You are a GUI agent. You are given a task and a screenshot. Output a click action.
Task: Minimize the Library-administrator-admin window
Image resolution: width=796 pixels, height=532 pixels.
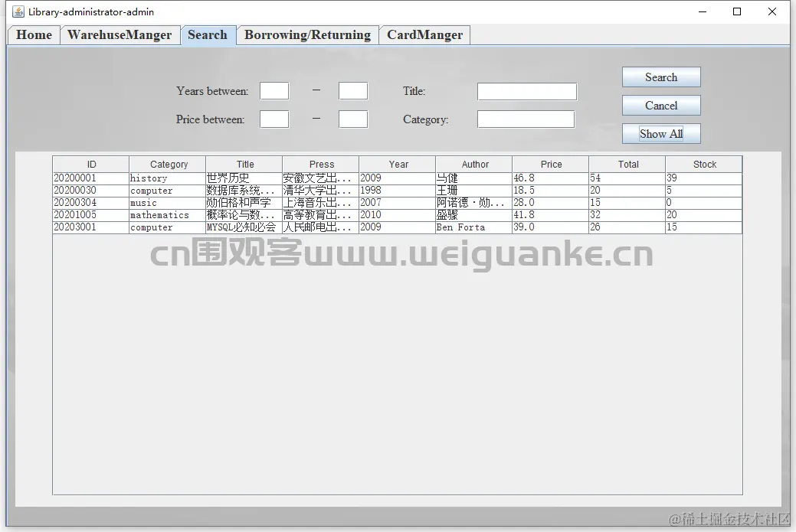pos(703,11)
